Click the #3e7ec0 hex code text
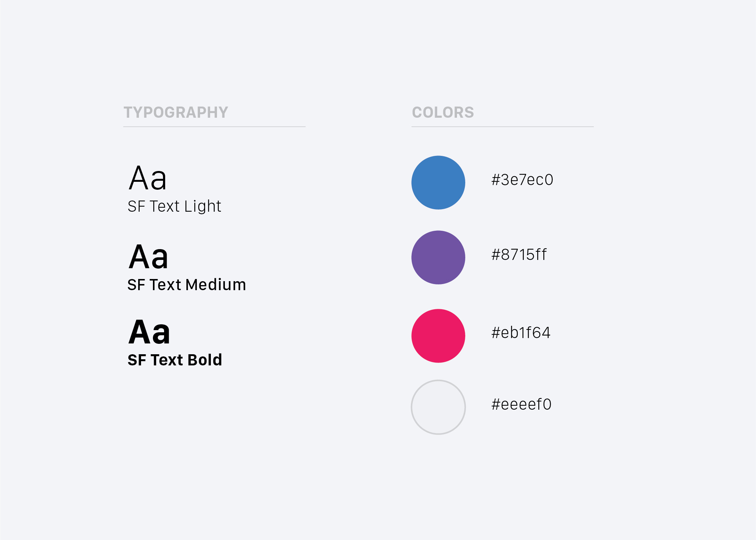 [x=522, y=180]
